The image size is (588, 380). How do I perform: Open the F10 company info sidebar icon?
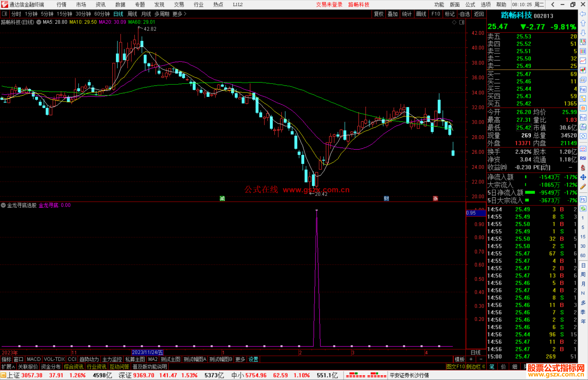pos(583,89)
